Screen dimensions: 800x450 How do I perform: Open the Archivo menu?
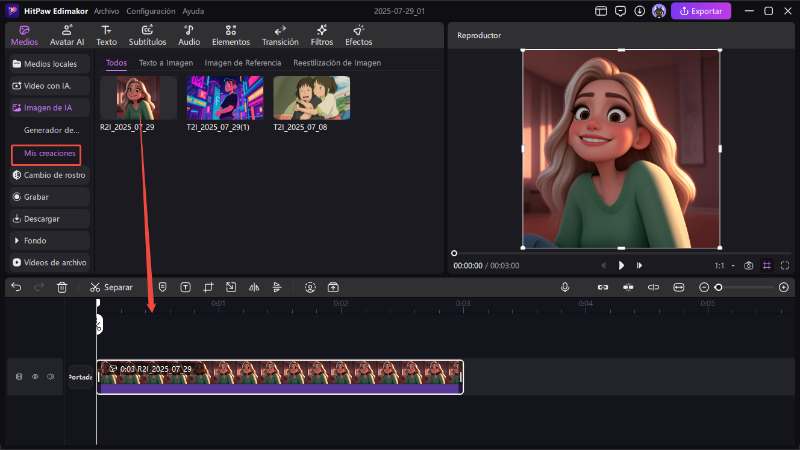tap(106, 11)
